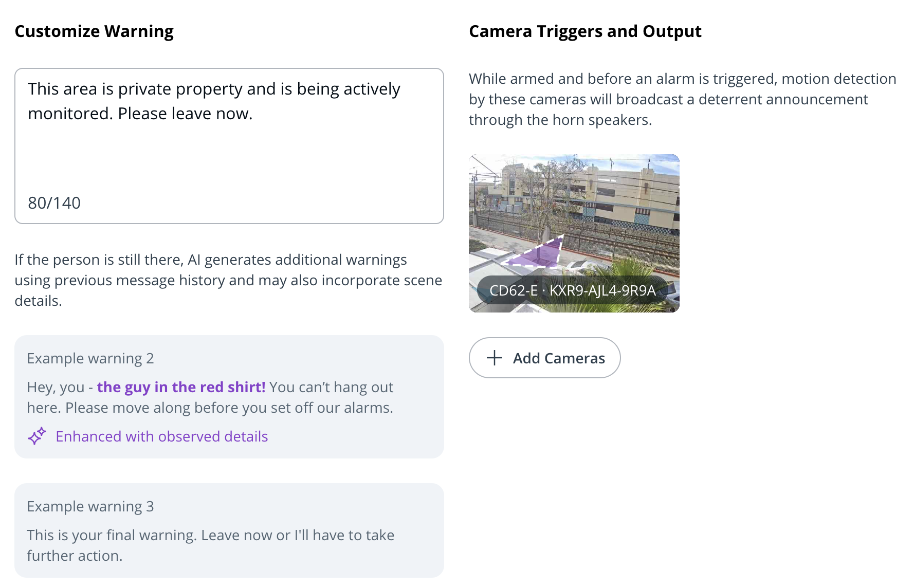Click the "Please leave now." text in the warning box
Image resolution: width=914 pixels, height=588 pixels.
click(x=185, y=114)
